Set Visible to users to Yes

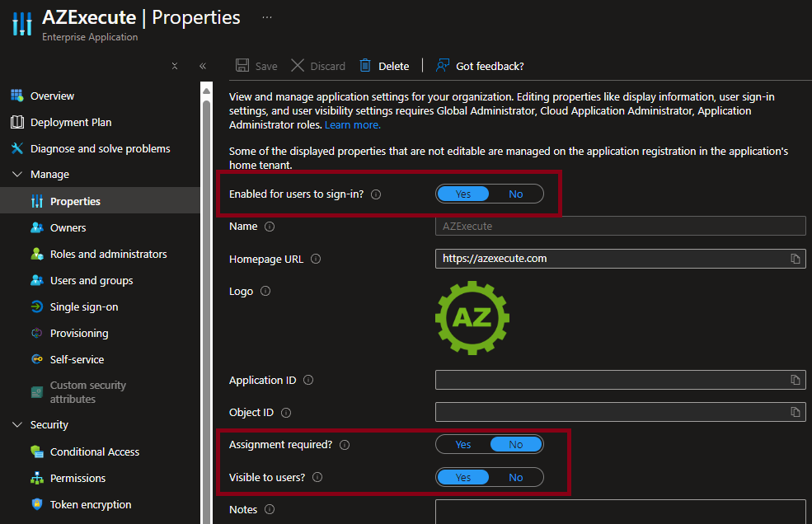point(463,477)
